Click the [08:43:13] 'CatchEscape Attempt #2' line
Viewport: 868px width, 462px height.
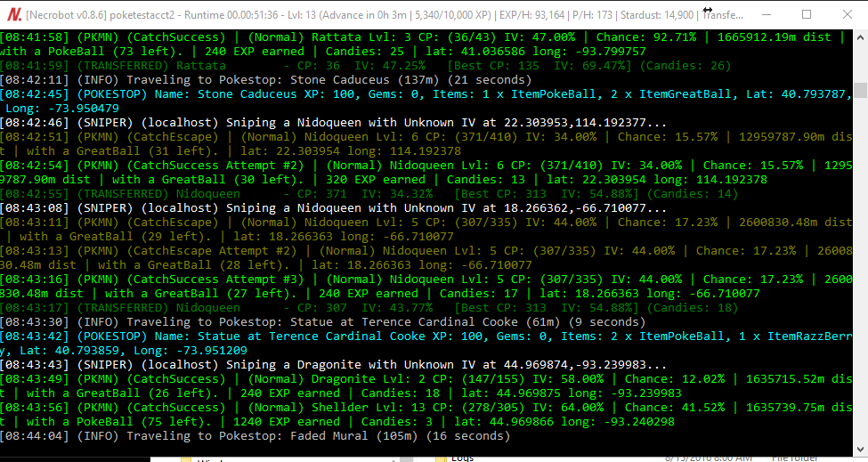[x=426, y=258]
